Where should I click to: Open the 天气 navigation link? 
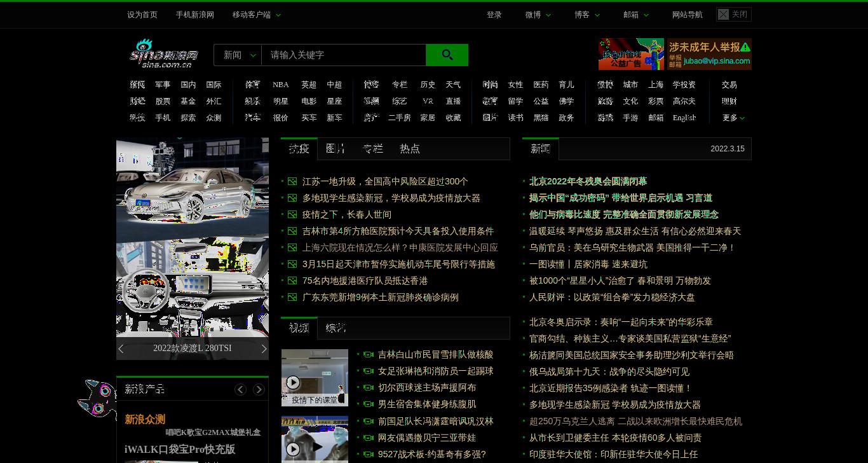click(x=453, y=85)
